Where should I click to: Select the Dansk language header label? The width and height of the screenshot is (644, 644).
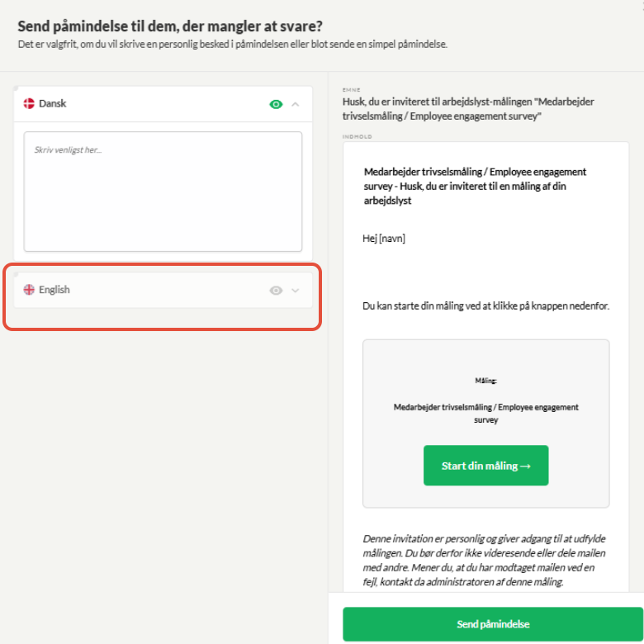click(x=52, y=103)
